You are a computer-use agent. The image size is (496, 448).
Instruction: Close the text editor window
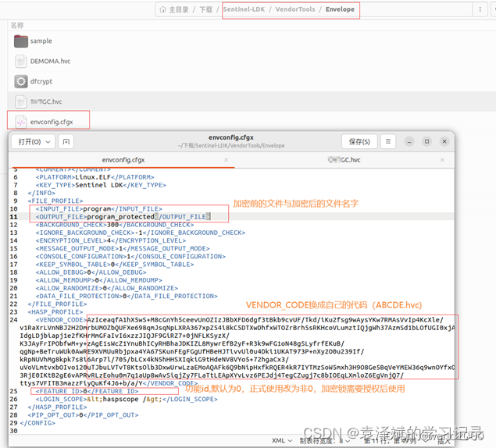(x=444, y=141)
